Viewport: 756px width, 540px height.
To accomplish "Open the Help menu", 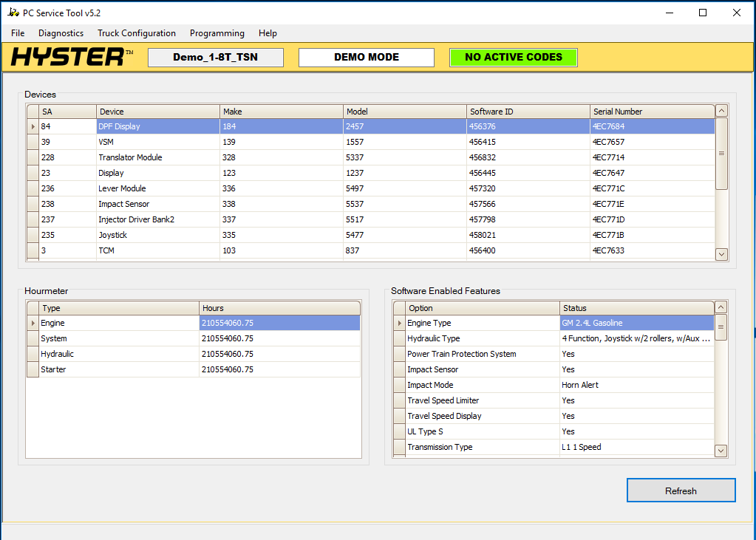I will click(x=268, y=33).
